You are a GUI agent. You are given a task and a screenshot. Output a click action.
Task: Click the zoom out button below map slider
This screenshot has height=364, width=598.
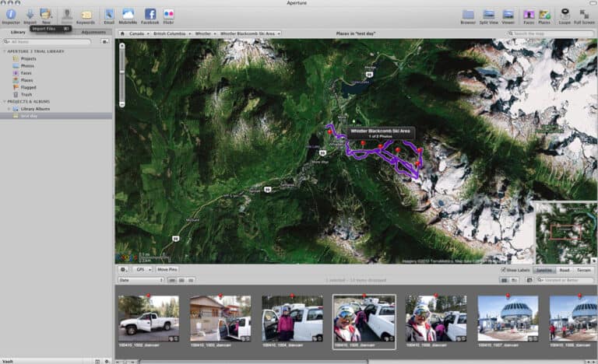click(x=122, y=104)
